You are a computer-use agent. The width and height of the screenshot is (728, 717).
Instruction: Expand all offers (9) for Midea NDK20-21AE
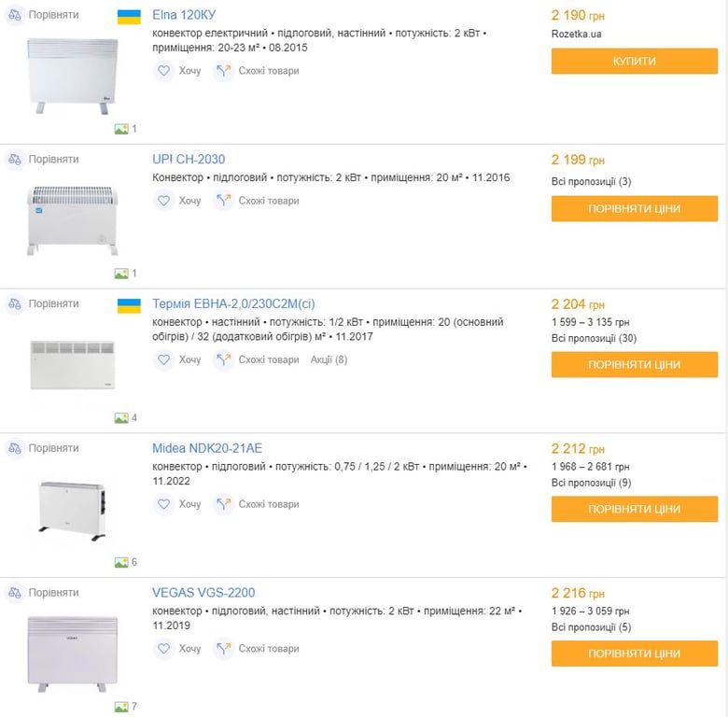(x=591, y=483)
